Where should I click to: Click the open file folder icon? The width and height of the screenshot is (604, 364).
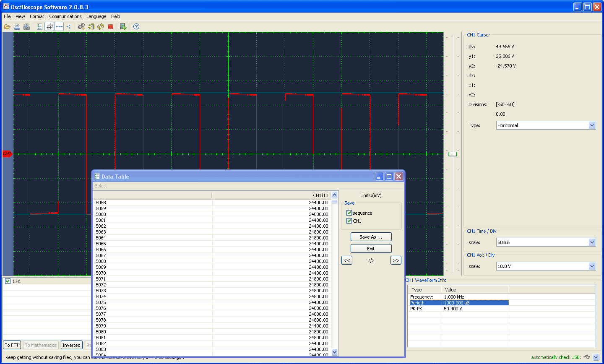(7, 26)
